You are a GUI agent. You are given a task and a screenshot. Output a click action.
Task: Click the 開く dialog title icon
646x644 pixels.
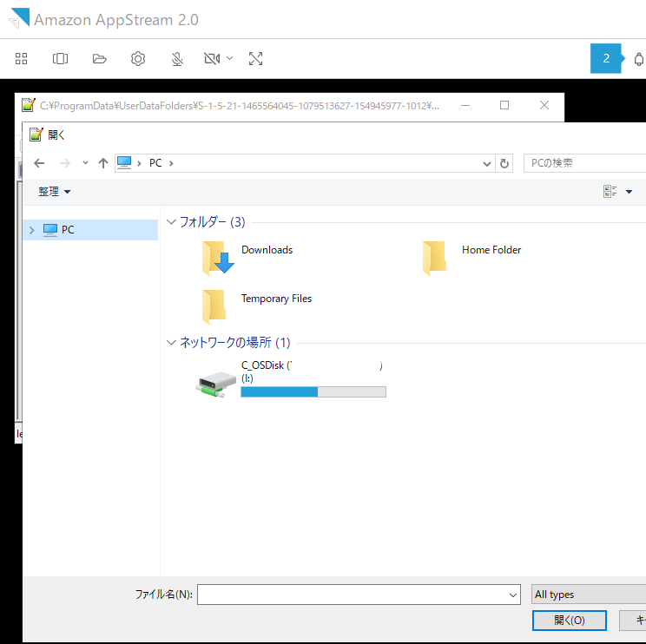(x=36, y=135)
